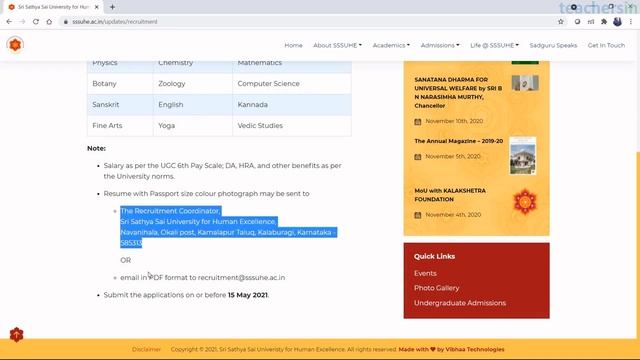Click calendar icon beside November 4th, 2020
The height and width of the screenshot is (360, 640).
(418, 215)
